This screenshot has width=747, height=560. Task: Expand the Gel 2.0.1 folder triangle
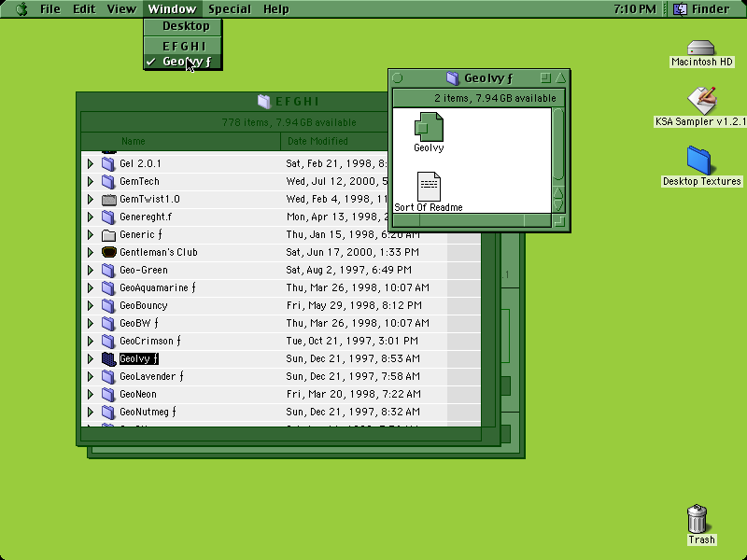(x=91, y=164)
